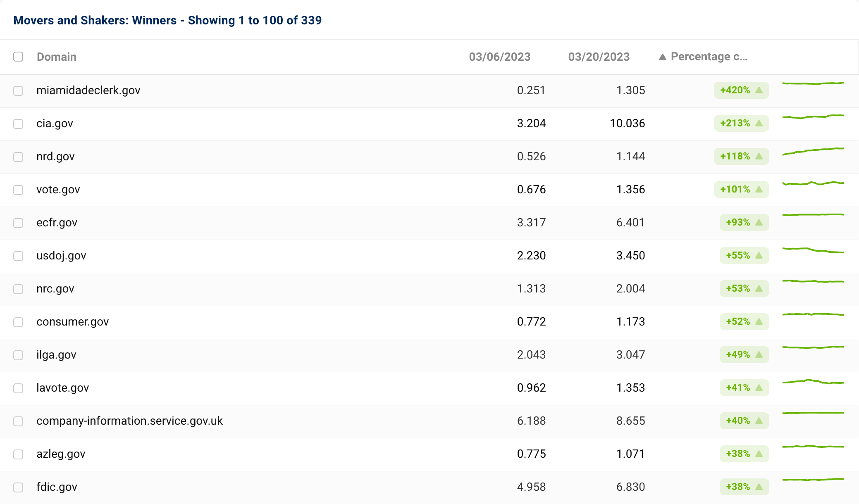859x504 pixels.
Task: Click the +118% change badge
Action: click(741, 156)
